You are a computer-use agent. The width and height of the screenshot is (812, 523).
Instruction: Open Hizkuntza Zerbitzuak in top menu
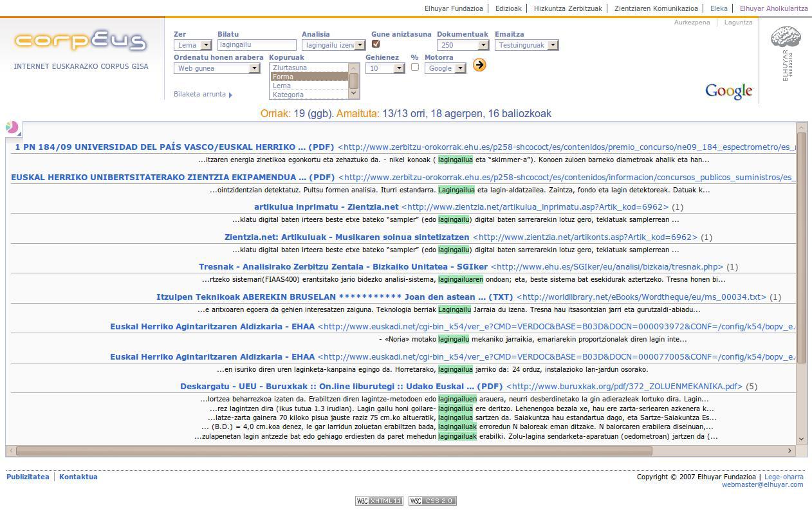(567, 8)
